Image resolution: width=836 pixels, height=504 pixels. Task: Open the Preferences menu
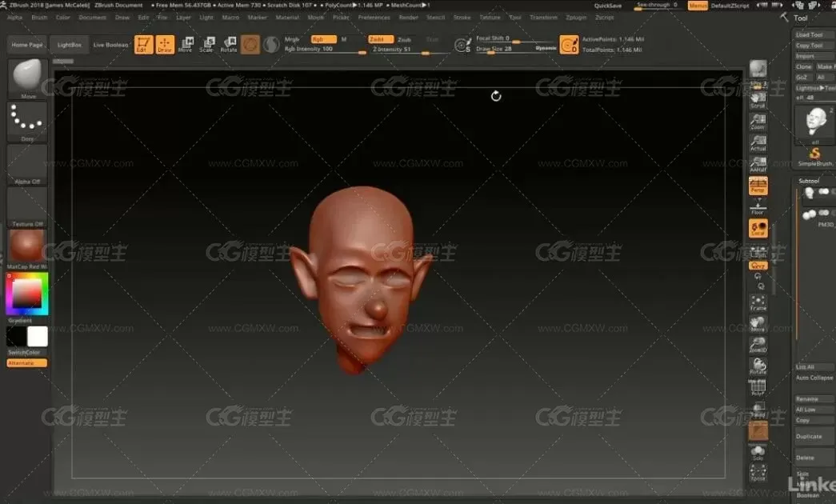(374, 18)
